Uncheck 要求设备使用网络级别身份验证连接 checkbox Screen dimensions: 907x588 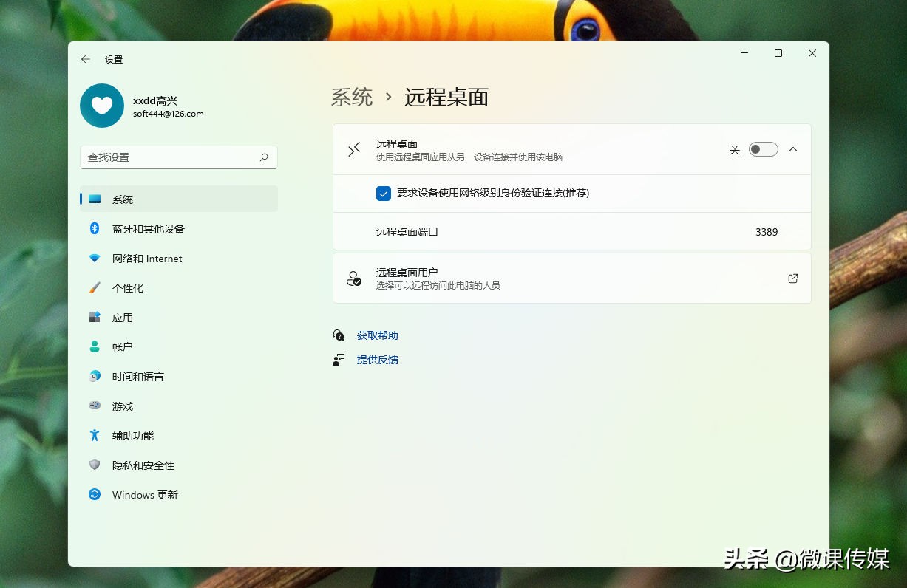click(384, 194)
